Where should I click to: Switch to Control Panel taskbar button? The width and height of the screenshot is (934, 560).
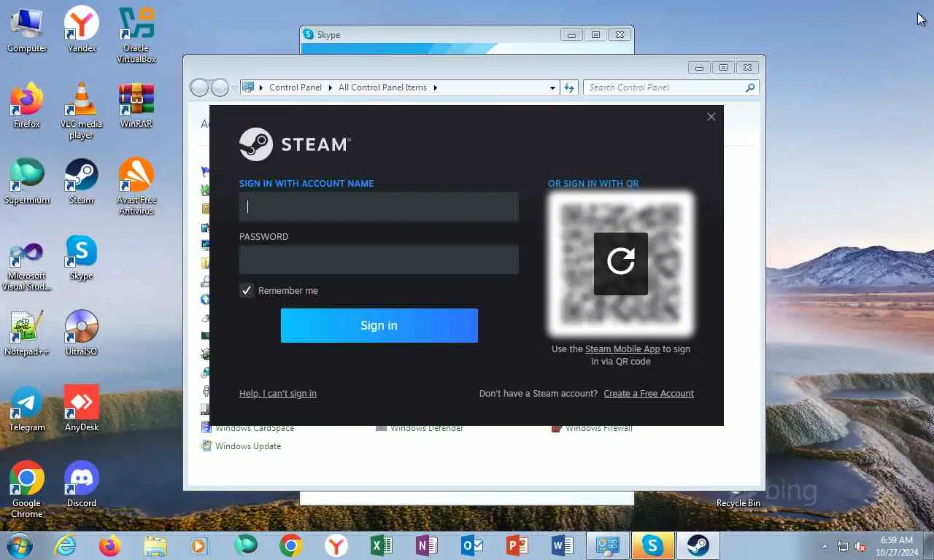click(x=608, y=545)
